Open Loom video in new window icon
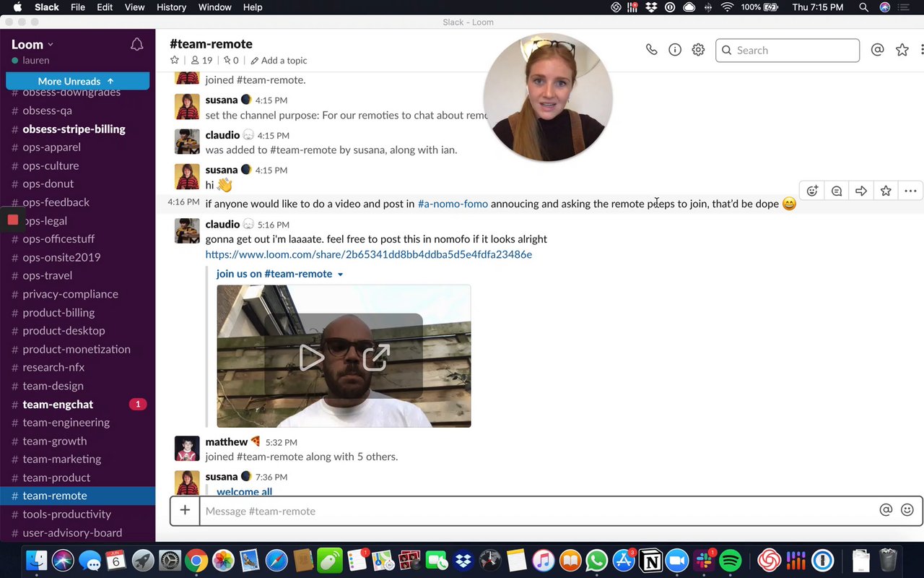The width and height of the screenshot is (924, 578). (376, 357)
